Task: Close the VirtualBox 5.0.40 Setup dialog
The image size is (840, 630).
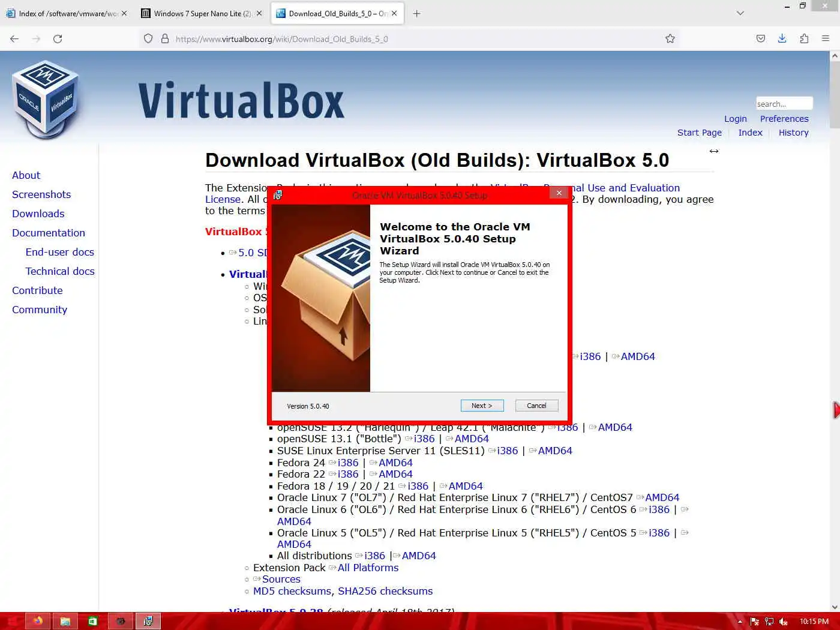Action: (559, 193)
